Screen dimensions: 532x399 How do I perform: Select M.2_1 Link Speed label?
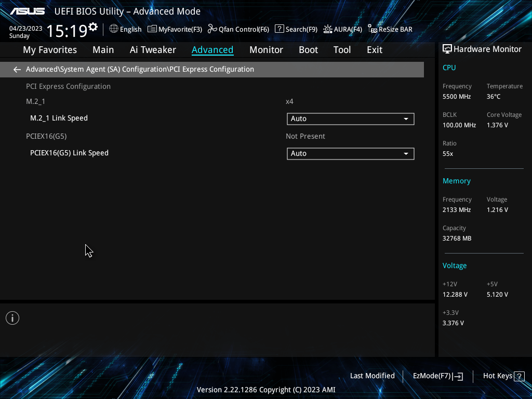(59, 118)
